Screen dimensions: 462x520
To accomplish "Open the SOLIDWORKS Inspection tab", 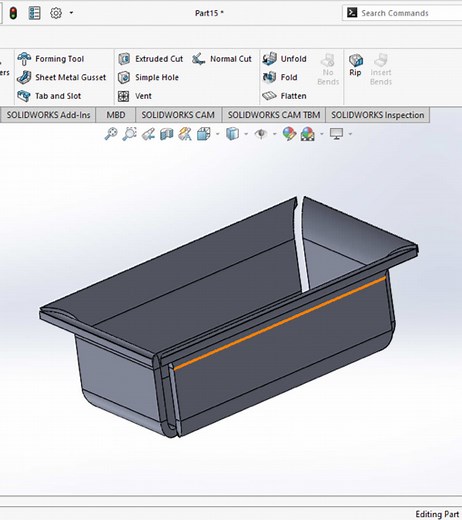I will 377,115.
